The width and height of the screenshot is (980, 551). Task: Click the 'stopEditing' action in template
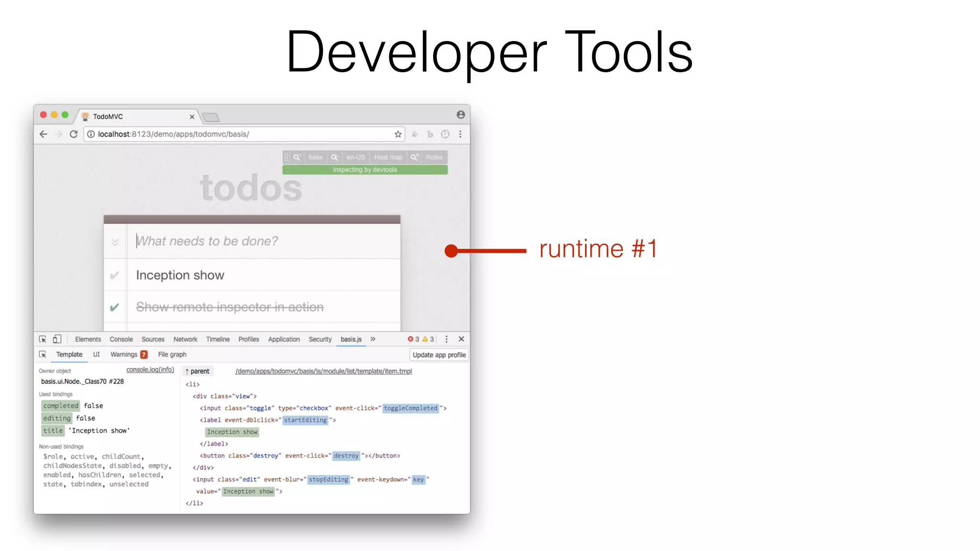[x=329, y=479]
